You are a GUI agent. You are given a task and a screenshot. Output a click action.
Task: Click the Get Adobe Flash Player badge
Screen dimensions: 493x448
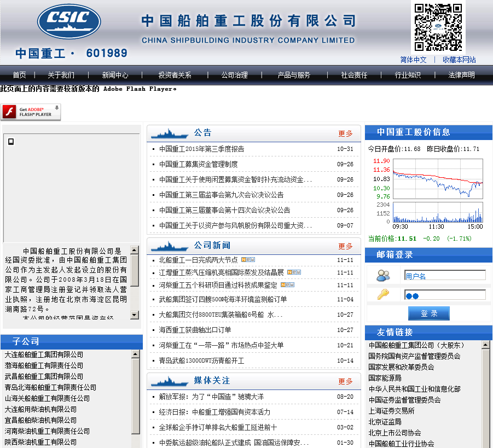click(31, 112)
